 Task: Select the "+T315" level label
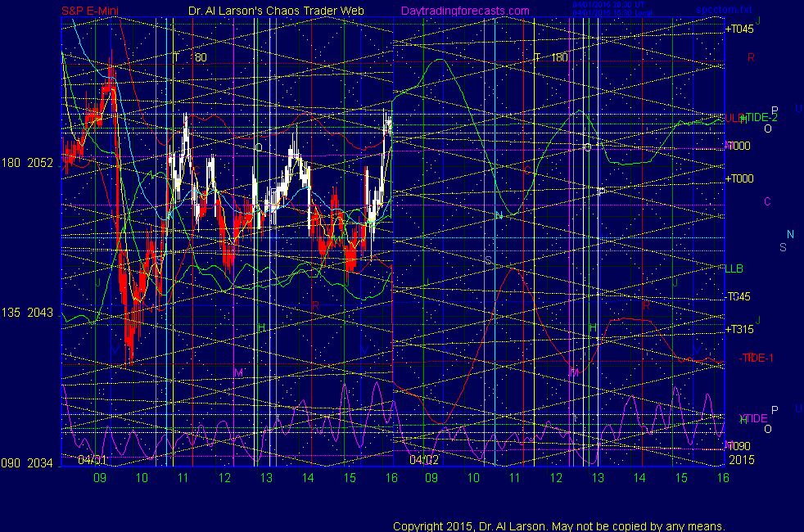739,330
